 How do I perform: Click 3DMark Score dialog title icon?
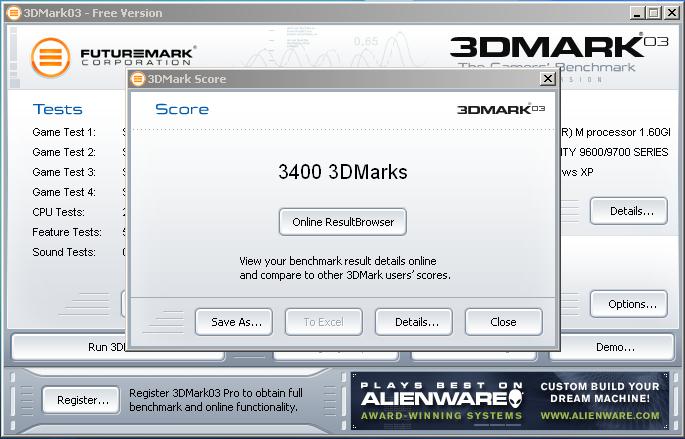tap(138, 79)
